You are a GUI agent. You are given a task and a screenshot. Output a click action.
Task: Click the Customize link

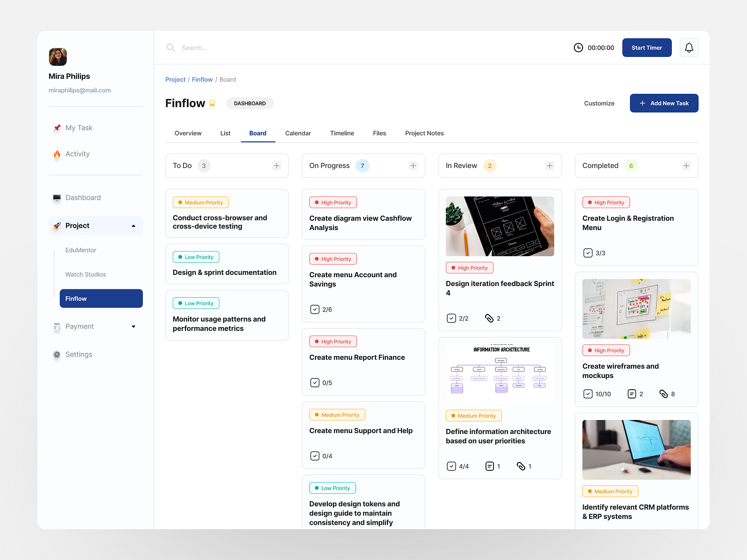click(x=599, y=103)
